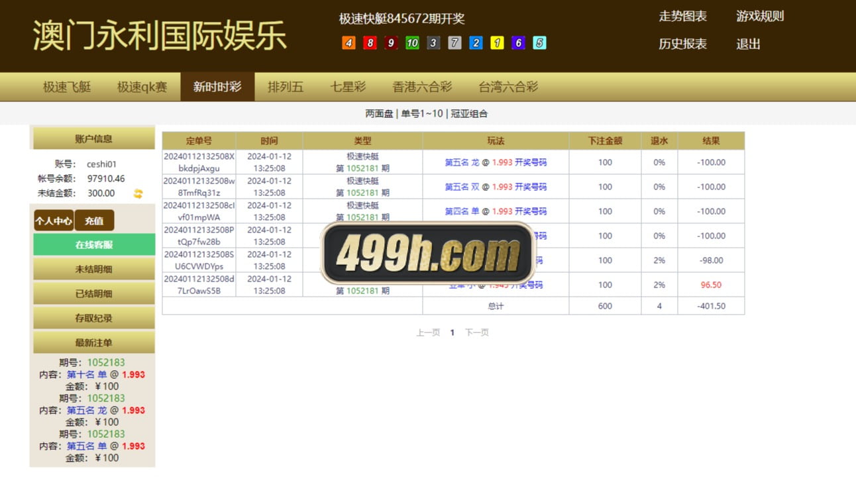The height and width of the screenshot is (504, 856).
Task: Go to previous page with 上一页
Action: click(x=428, y=332)
